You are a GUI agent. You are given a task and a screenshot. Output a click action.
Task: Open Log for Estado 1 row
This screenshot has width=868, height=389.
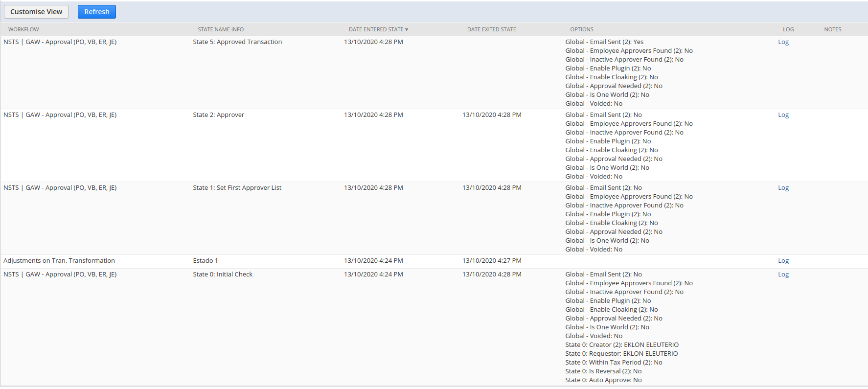(x=783, y=261)
